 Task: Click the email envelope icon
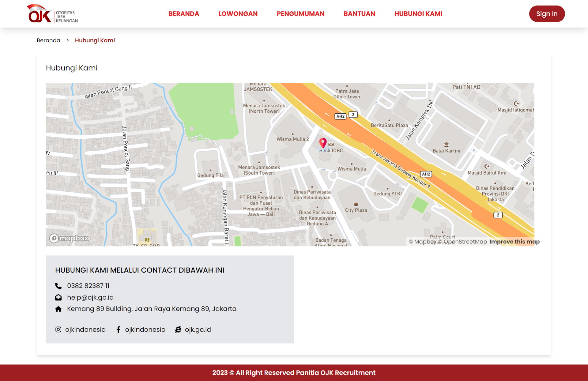[58, 297]
